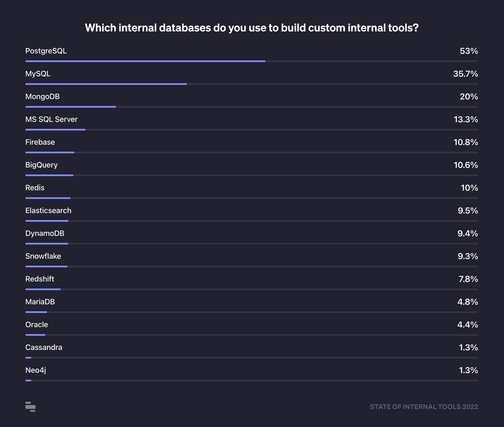The width and height of the screenshot is (504, 427).
Task: Select the Redis label
Action: point(35,188)
